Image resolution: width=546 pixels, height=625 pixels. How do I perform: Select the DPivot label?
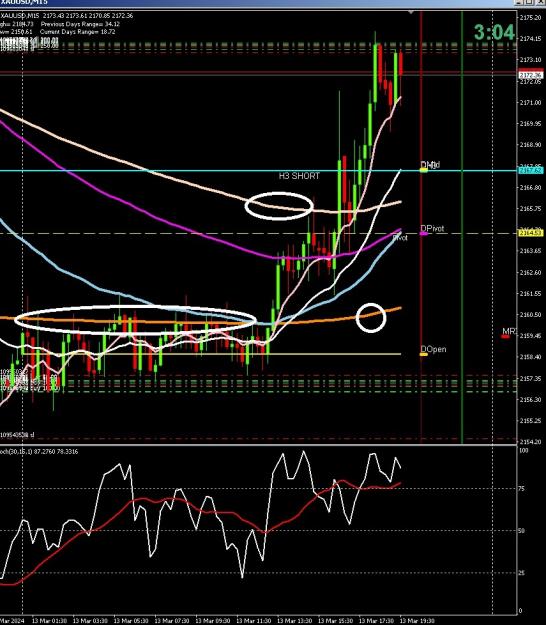[432, 229]
